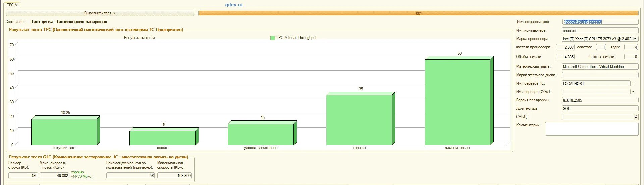Click the хорошо (44-59 Мб/с) rating text

click(x=82, y=174)
